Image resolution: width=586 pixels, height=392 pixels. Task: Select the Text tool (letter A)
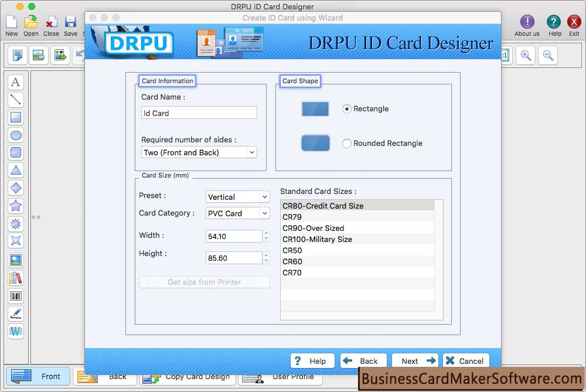point(16,82)
